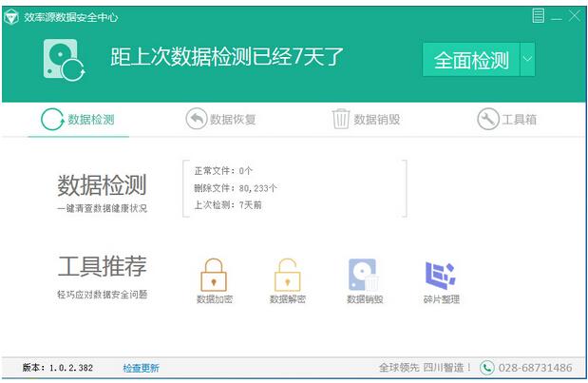Click the trash can icon for 数据销毁 tab
The image size is (588, 383).
click(340, 119)
